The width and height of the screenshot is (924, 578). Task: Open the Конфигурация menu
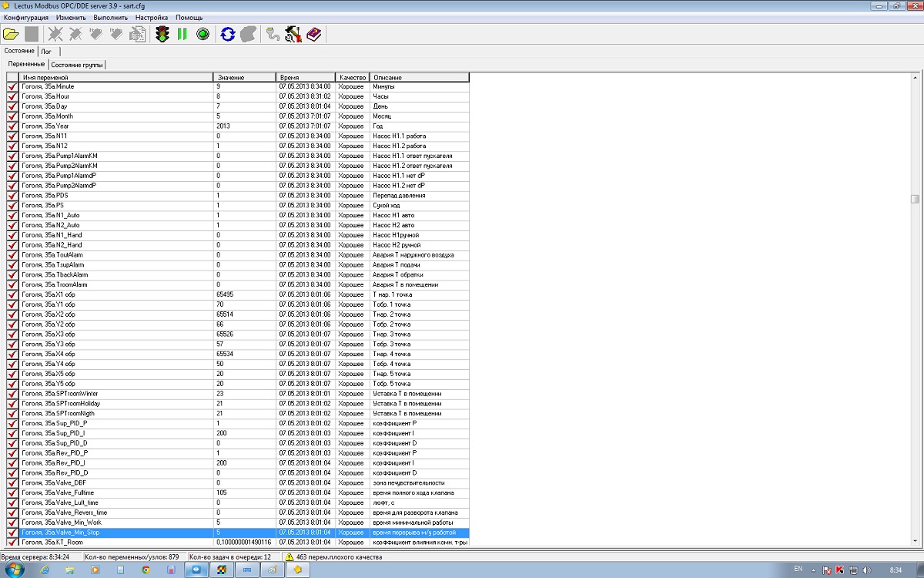(x=26, y=17)
